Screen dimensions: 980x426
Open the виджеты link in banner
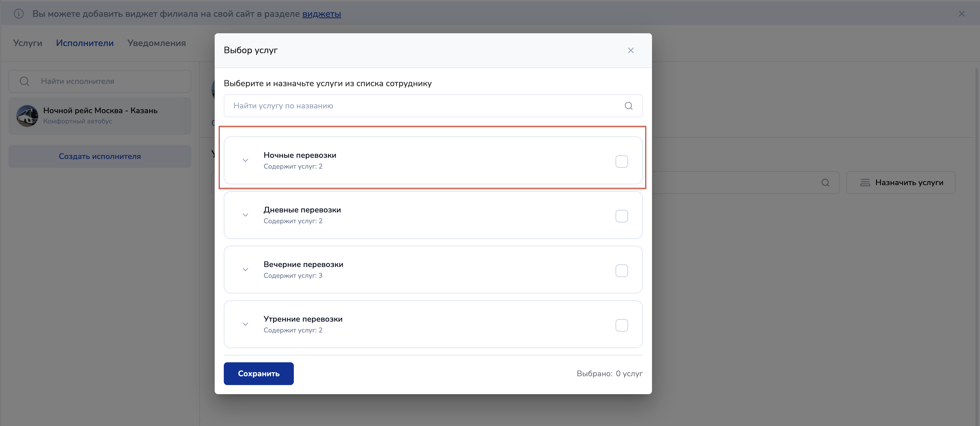[x=321, y=14]
